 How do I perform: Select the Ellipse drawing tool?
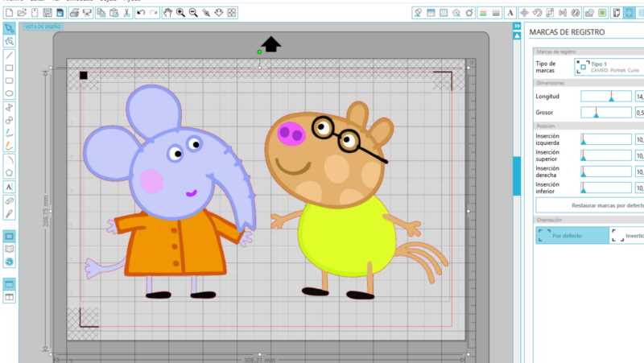pyautogui.click(x=9, y=93)
